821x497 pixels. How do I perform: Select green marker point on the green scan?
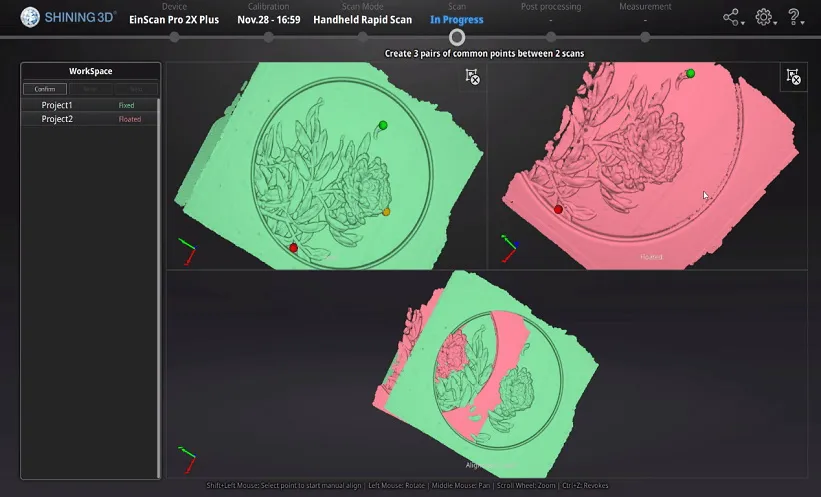(x=383, y=125)
